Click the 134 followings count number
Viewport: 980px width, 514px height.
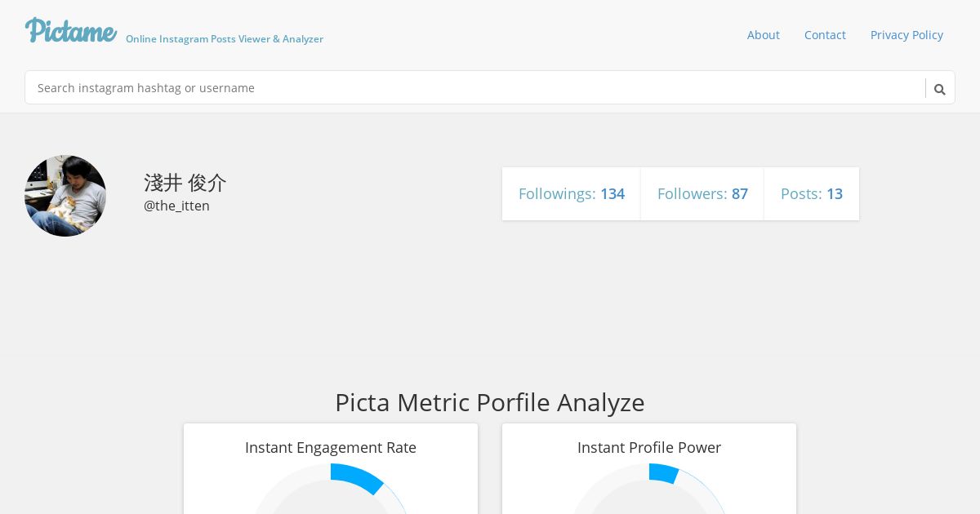[612, 194]
